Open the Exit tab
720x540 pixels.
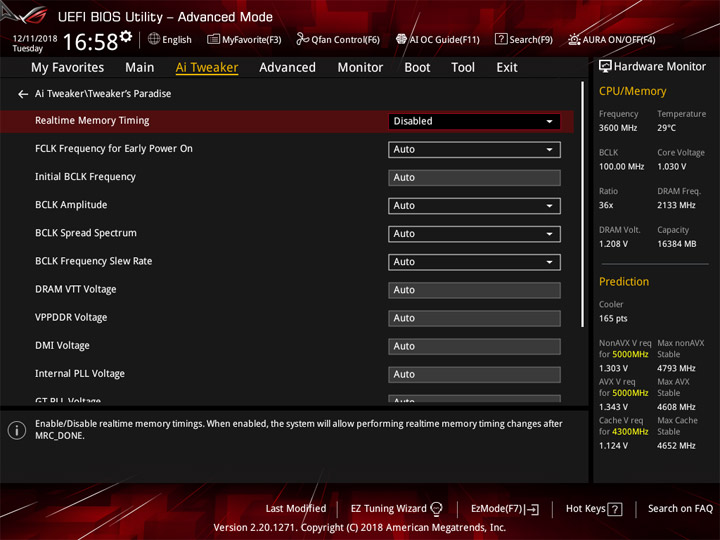(x=506, y=68)
